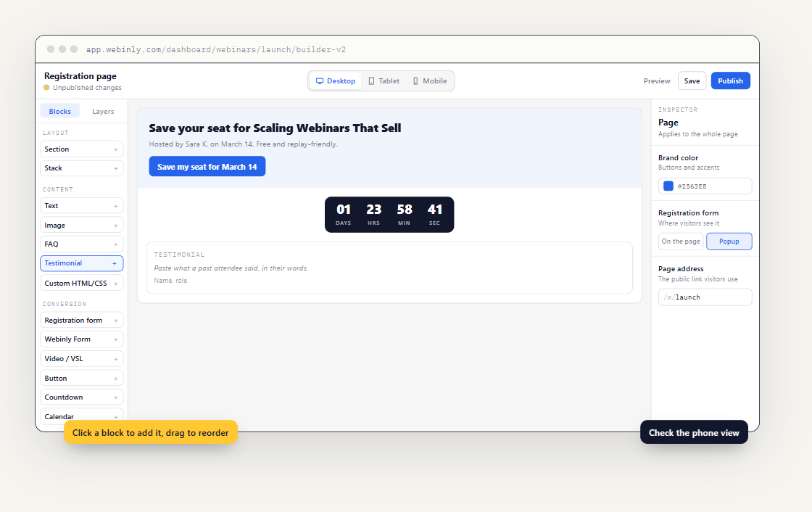Image resolution: width=812 pixels, height=512 pixels.
Task: Select the heading Save your seat for Scaling Webinars That Sell
Action: pyautogui.click(x=275, y=128)
